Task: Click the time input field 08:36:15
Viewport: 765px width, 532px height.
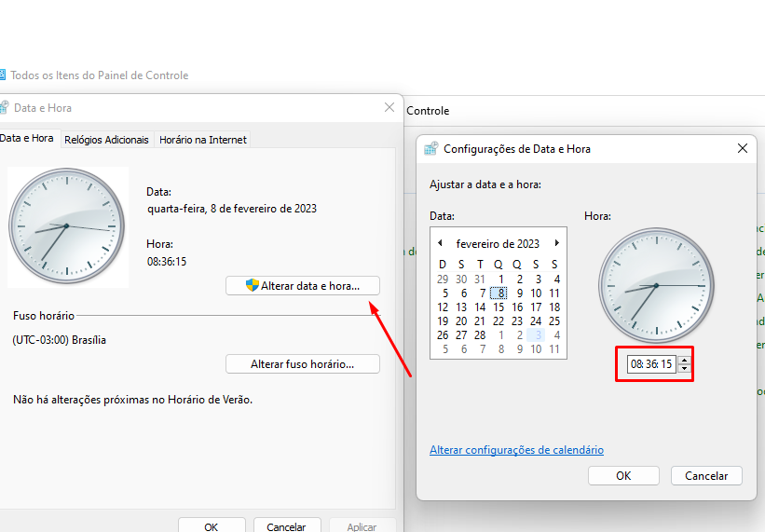Action: (x=651, y=364)
